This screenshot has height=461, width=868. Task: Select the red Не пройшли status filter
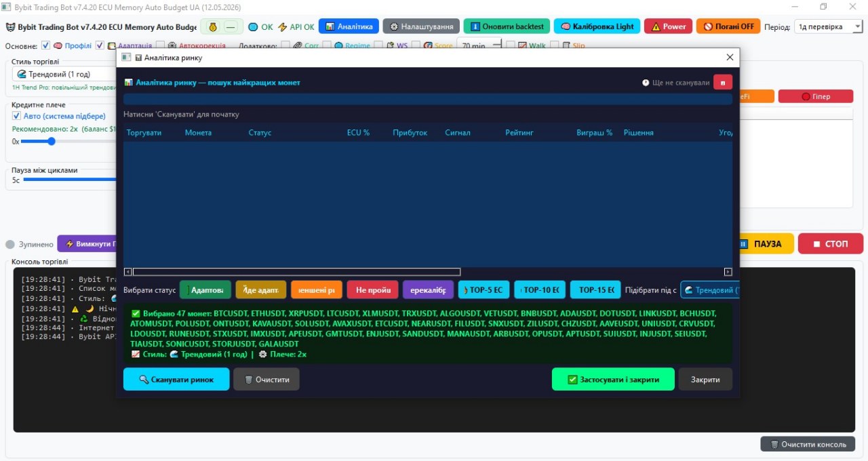tap(372, 289)
